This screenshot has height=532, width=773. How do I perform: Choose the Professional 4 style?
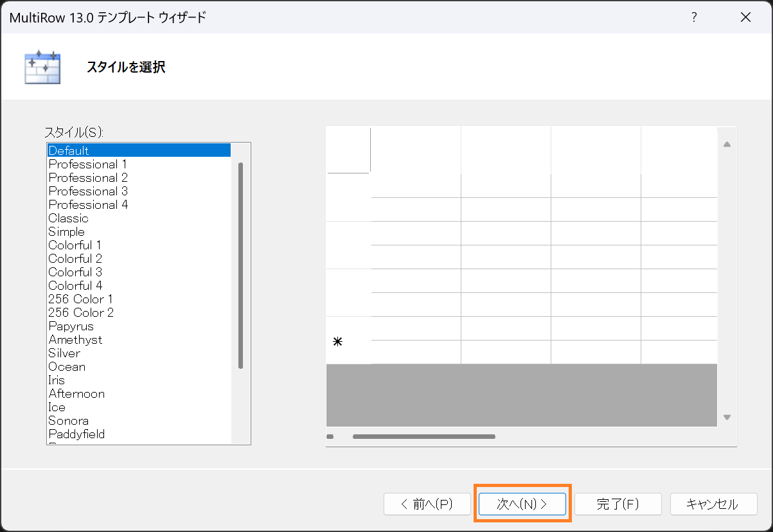click(139, 204)
